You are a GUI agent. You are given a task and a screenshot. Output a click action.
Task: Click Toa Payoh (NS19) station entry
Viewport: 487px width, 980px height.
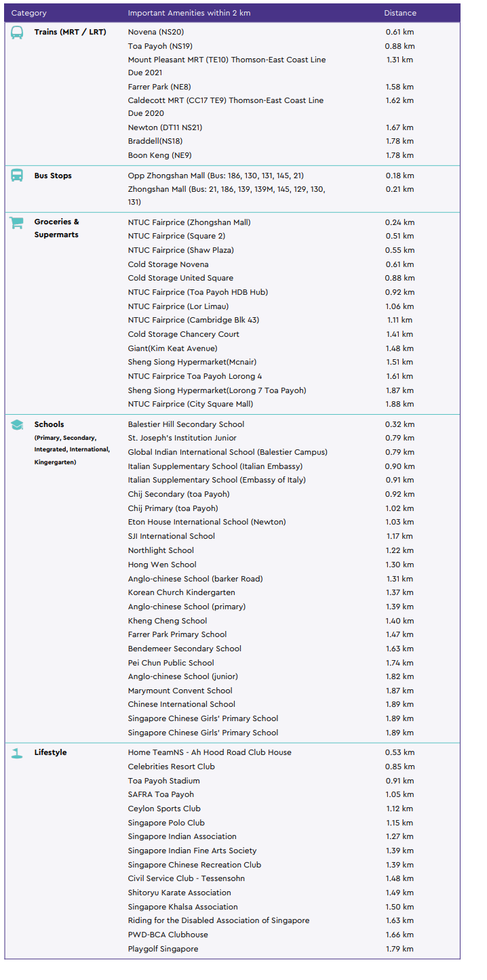[x=161, y=46]
